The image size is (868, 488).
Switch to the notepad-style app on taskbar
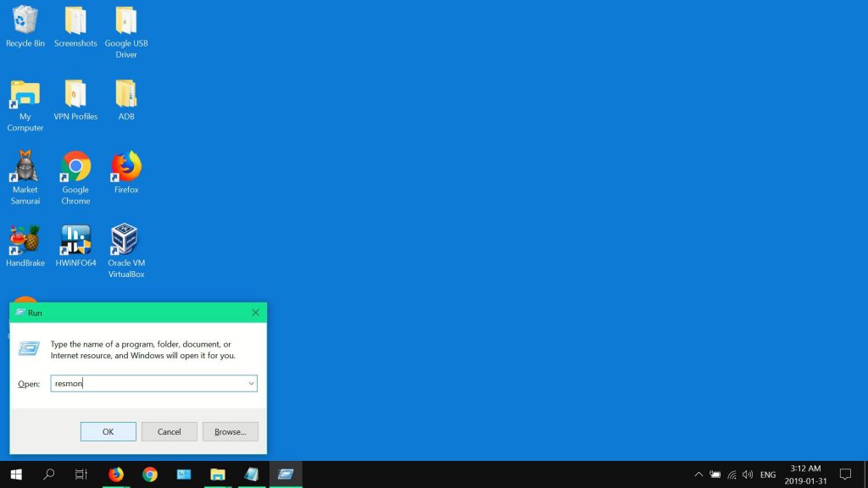pos(251,474)
